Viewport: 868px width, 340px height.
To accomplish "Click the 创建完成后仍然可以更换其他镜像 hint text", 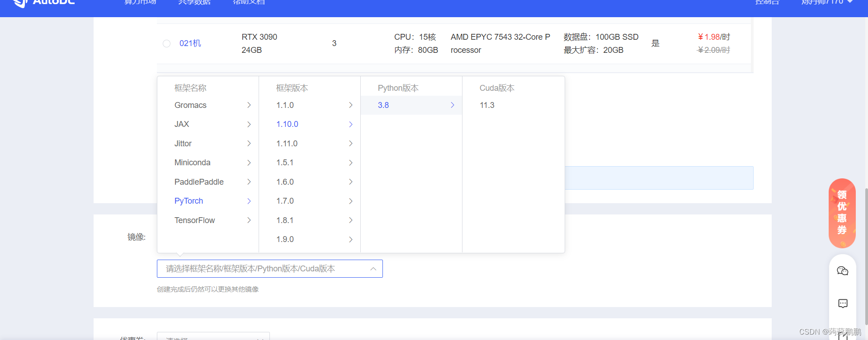I will [x=208, y=289].
